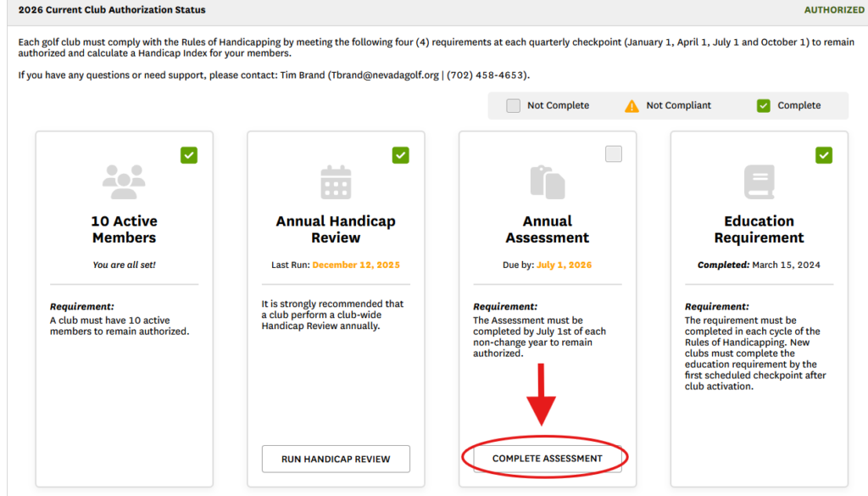Click the green AUTHORIZED status label
This screenshot has width=868, height=496.
pyautogui.click(x=834, y=10)
